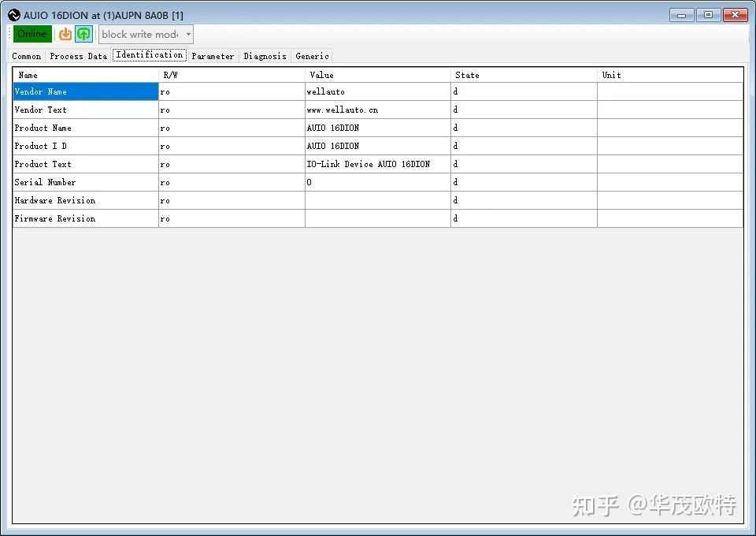The image size is (756, 536).
Task: Select the Product Name table row
Action: (85, 128)
